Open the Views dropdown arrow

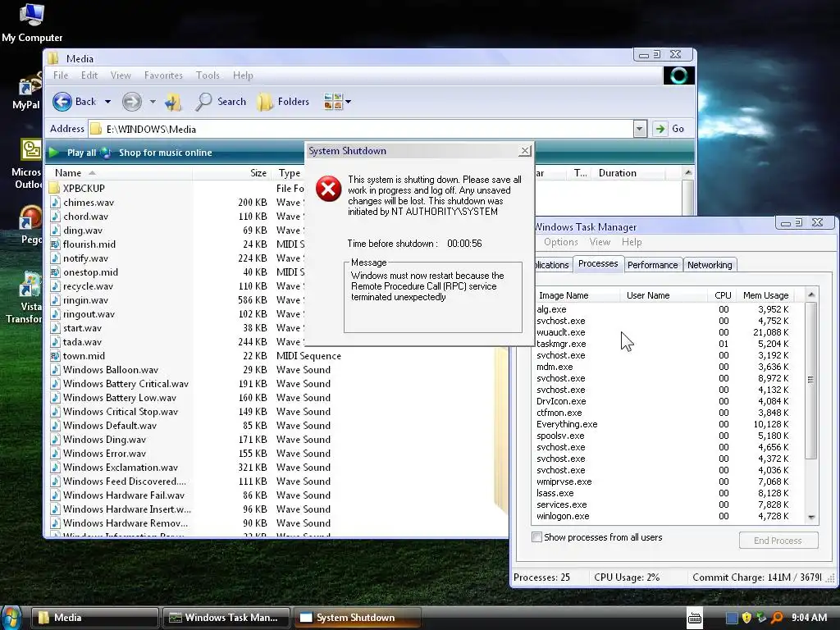[x=348, y=101]
